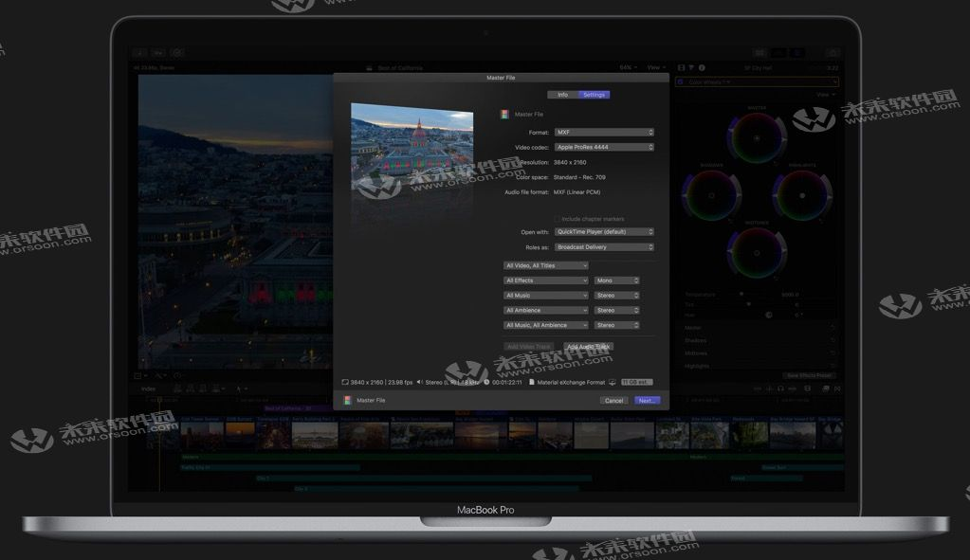Click the Master File icon beside the settings title
Viewport: 970px width, 560px height.
[504, 115]
